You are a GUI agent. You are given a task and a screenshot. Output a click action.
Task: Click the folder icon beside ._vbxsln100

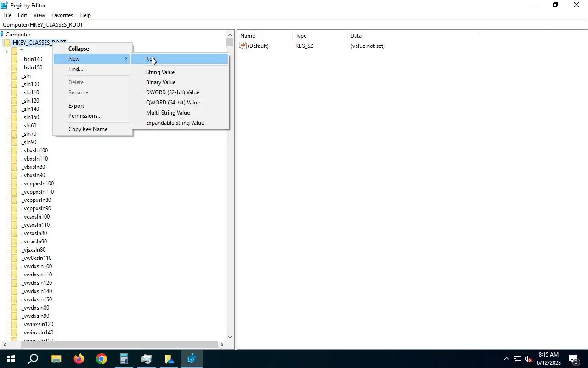pyautogui.click(x=15, y=150)
